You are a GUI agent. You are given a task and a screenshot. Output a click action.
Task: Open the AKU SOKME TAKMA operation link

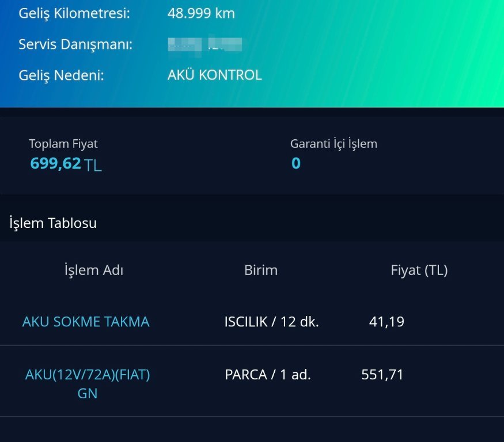click(86, 322)
